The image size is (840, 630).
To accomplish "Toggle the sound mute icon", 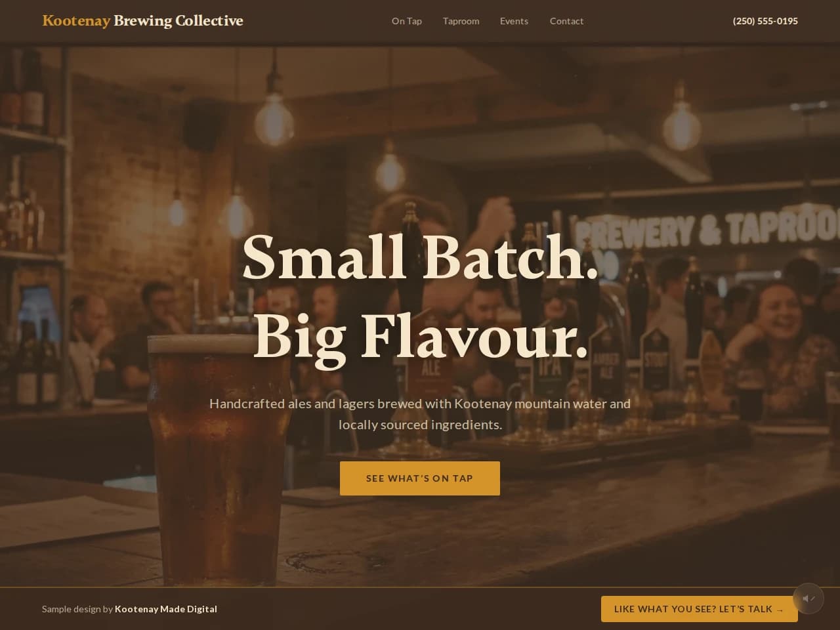I will pos(808,598).
